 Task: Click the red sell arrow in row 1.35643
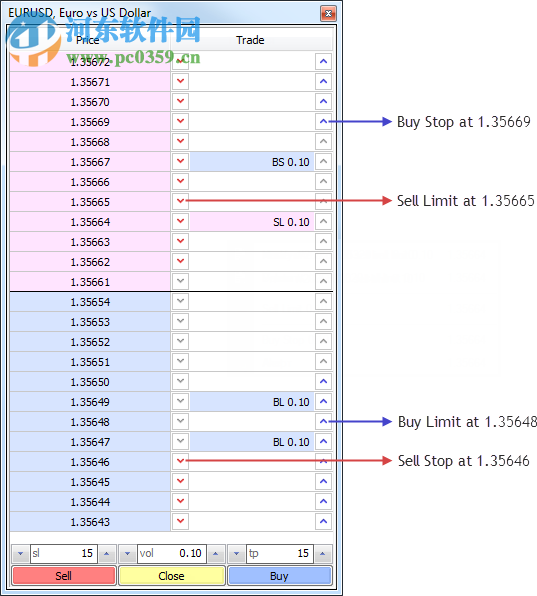pyautogui.click(x=181, y=522)
